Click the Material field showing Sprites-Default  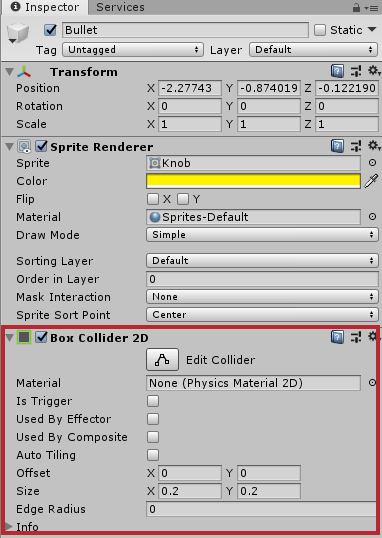tap(253, 217)
